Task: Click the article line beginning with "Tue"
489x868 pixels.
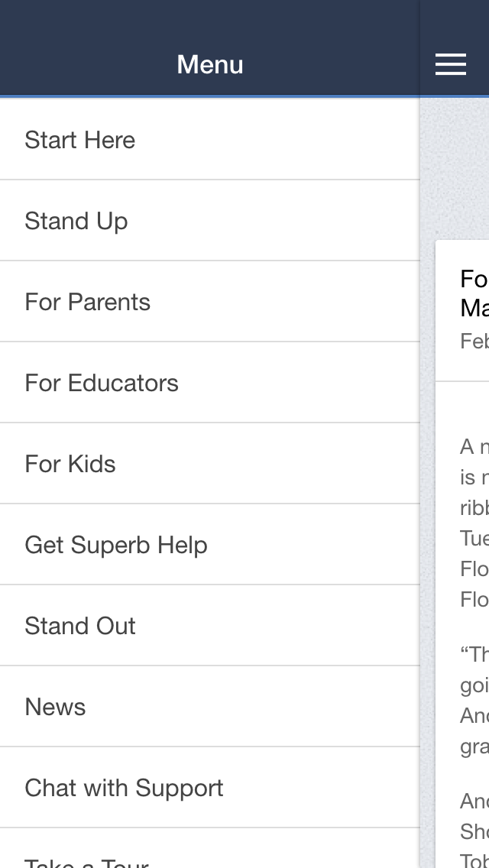Action: click(474, 539)
